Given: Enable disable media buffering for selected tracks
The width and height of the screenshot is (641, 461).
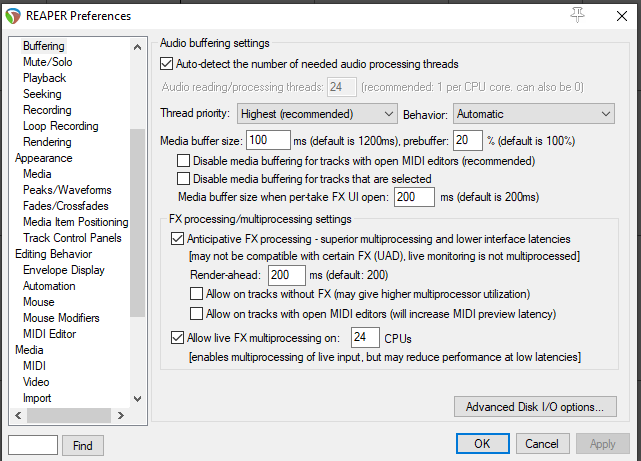Looking at the screenshot, I should tap(183, 179).
